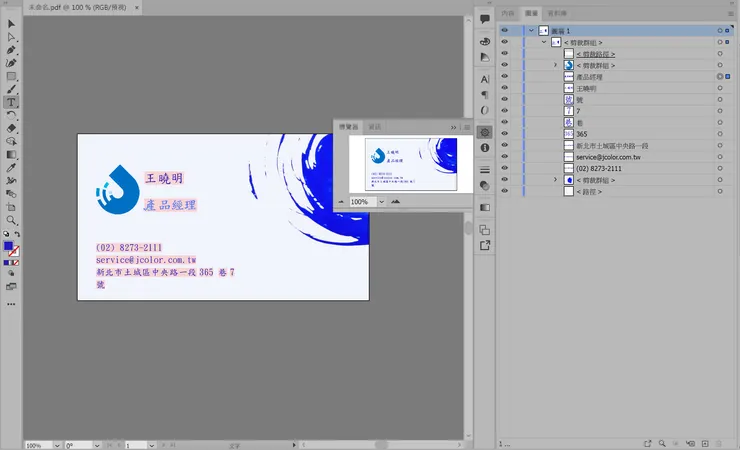
Task: Toggle visibility of the 7 text item
Action: 505,111
